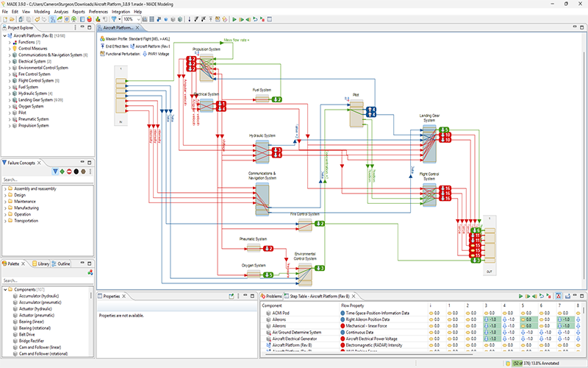The image size is (588, 368).
Task: Click the step-back green arrow in main toolbar
Action: (x=248, y=19)
